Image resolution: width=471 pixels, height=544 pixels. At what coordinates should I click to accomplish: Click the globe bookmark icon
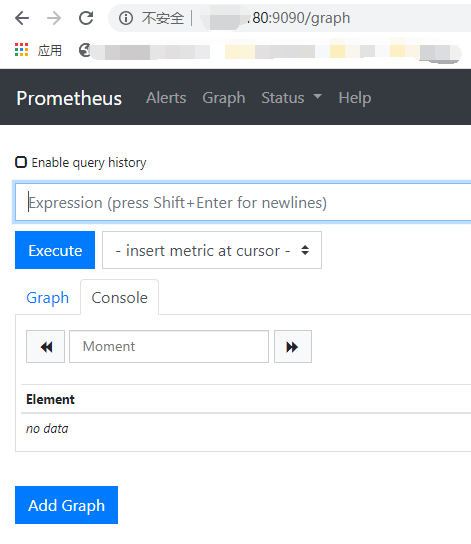85,50
